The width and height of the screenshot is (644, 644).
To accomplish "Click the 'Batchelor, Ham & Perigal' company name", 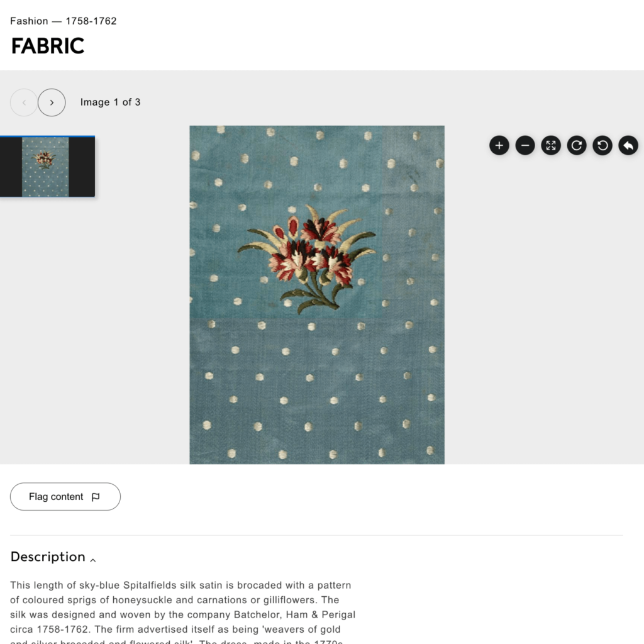I will point(296,614).
